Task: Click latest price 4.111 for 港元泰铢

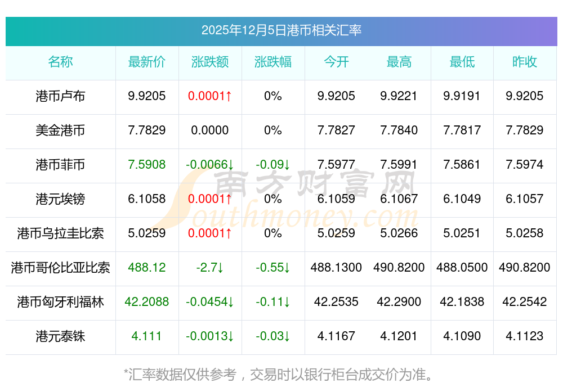Action: coord(146,336)
